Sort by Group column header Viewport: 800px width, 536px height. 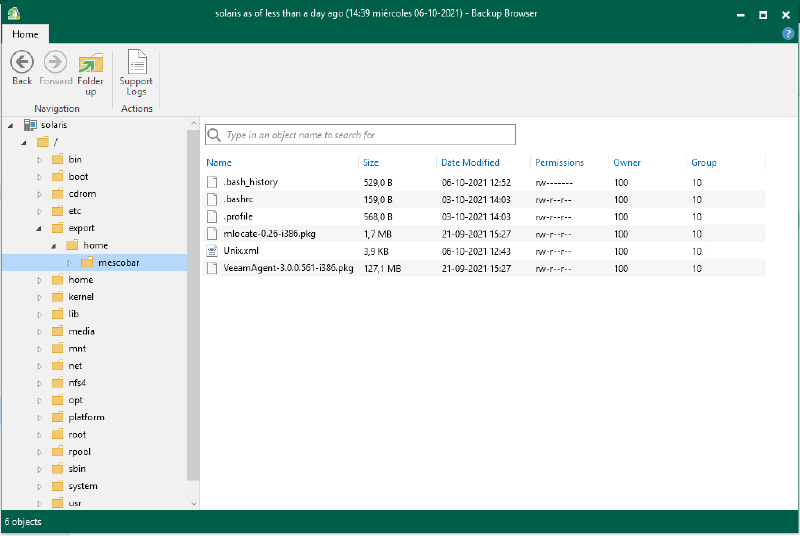(704, 163)
